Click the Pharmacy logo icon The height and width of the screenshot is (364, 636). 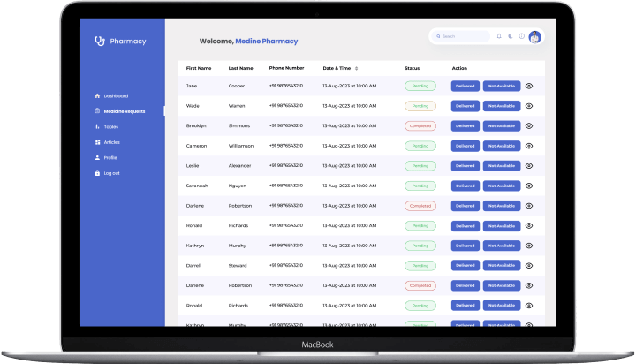click(99, 41)
